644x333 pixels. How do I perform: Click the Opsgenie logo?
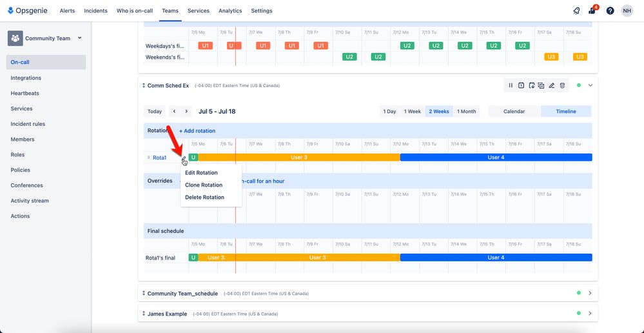[x=28, y=11]
